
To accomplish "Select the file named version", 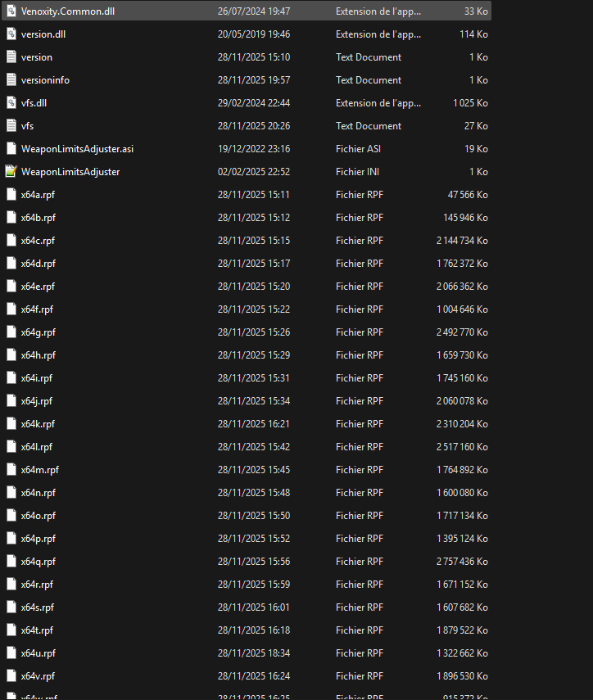I will (37, 57).
